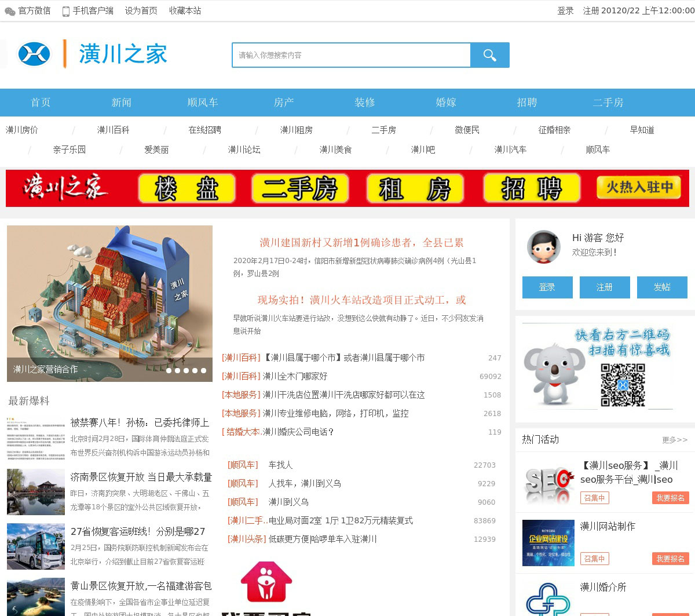Click the red house family icon
Screen dimensions: 695x616
pos(266,582)
